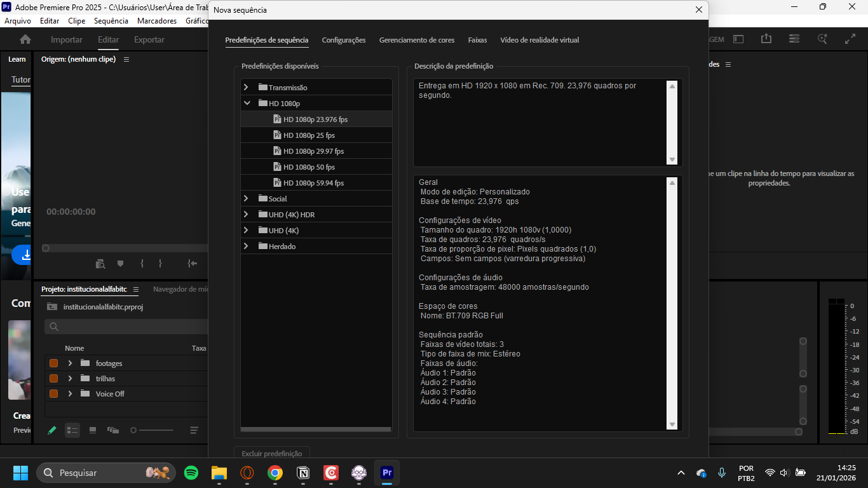Image resolution: width=868 pixels, height=488 pixels.
Task: Select list view icon in Project panel
Action: (x=72, y=430)
